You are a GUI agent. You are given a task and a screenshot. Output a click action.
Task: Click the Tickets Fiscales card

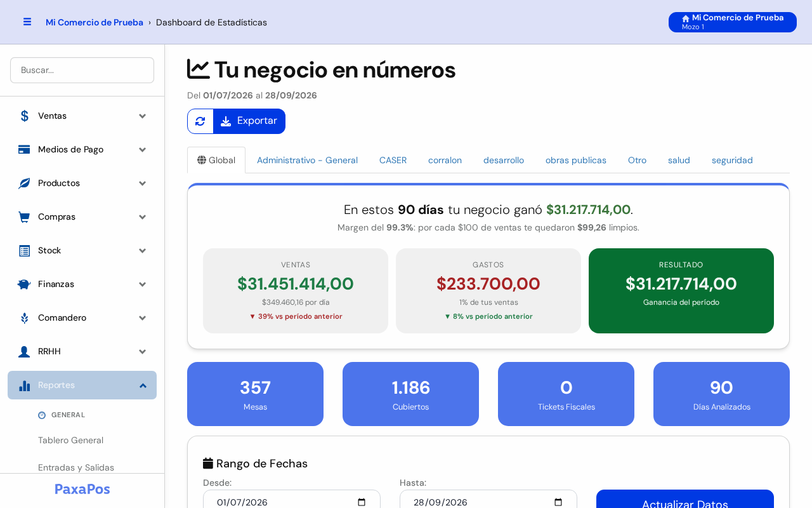click(566, 394)
